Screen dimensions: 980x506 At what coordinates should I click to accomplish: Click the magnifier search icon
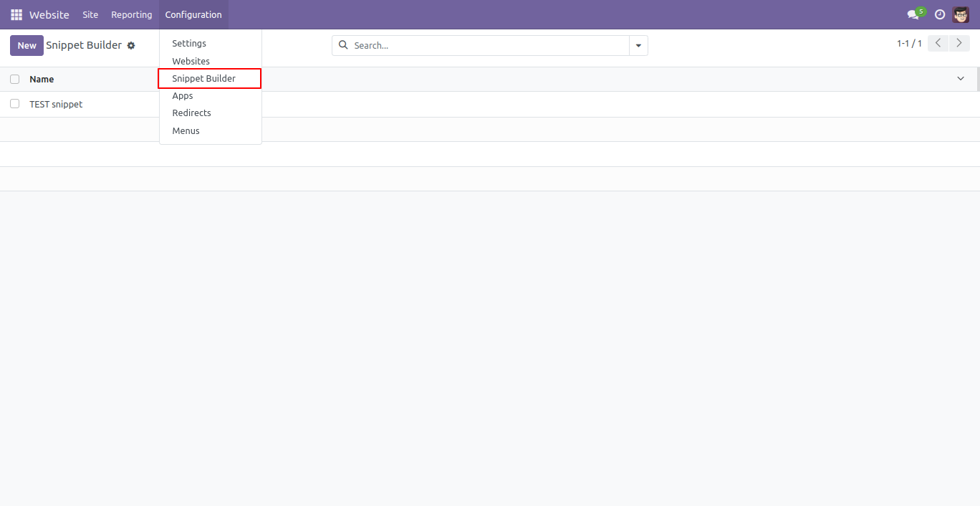[343, 45]
